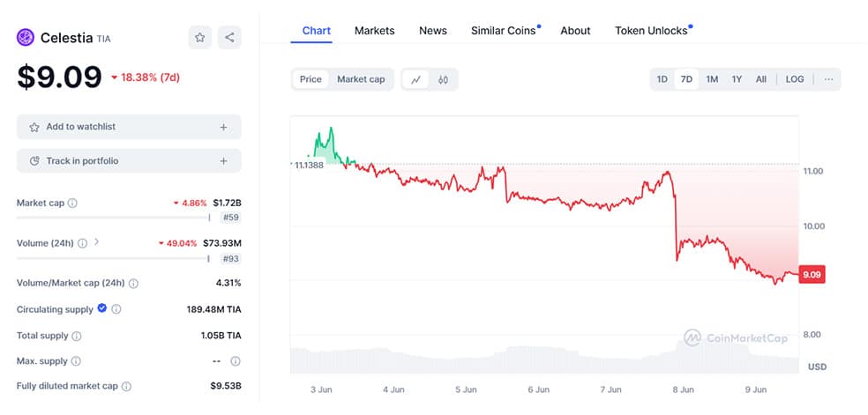The image size is (868, 415).
Task: Click the star icon in Add to watchlist
Action: pyautogui.click(x=34, y=127)
